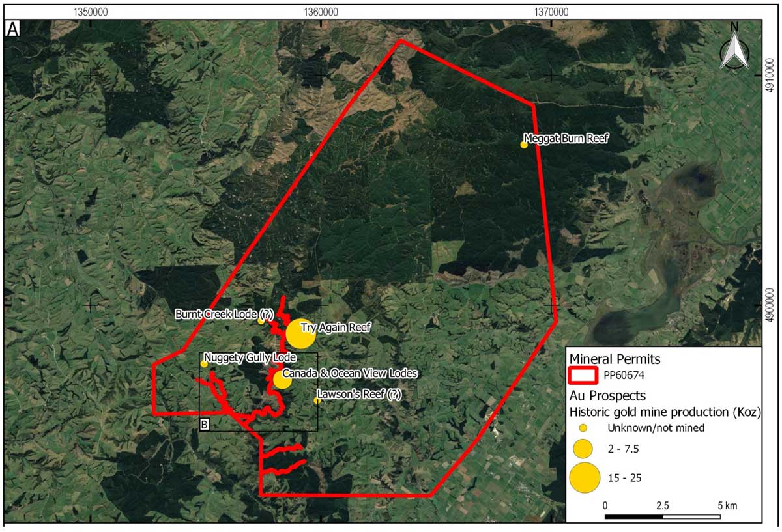Click the inset B label box

[204, 425]
